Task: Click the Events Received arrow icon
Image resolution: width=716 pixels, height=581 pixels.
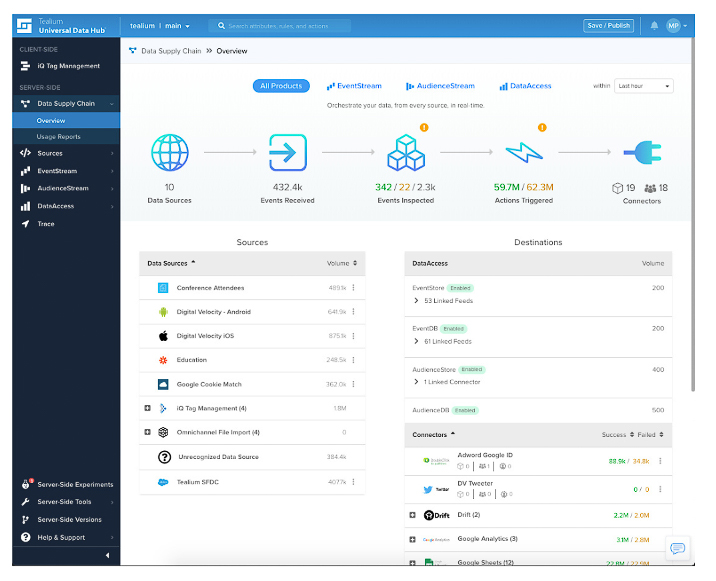Action: (287, 153)
